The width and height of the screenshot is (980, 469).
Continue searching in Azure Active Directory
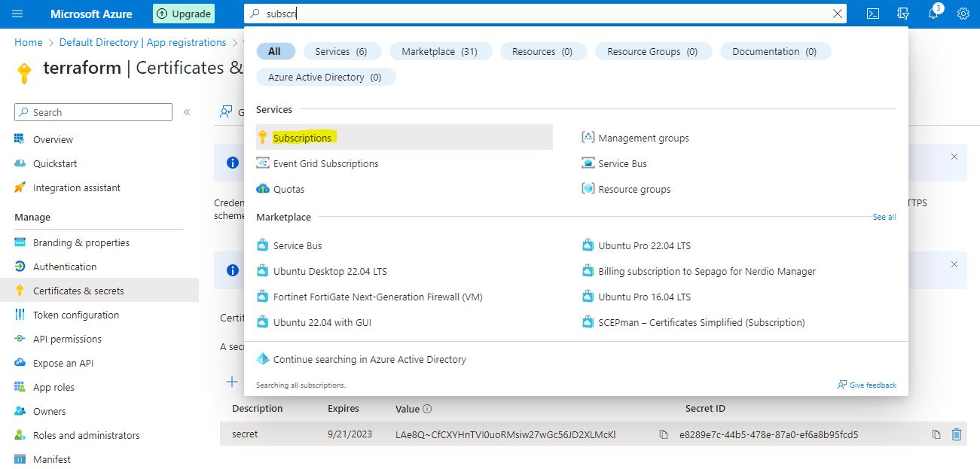(369, 359)
